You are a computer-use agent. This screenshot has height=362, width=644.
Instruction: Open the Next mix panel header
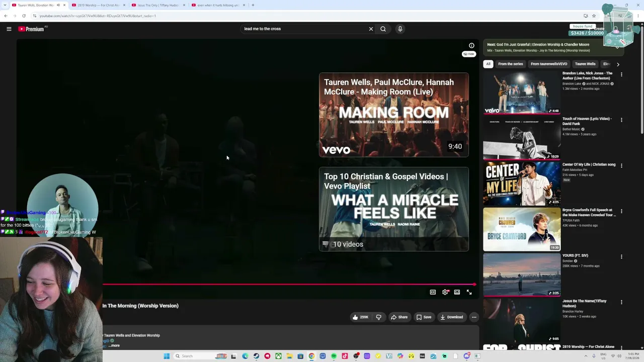(553, 47)
